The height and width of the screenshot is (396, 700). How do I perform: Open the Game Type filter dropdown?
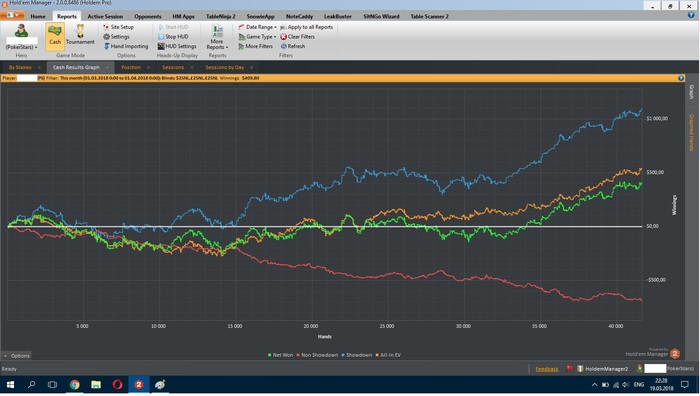[257, 37]
